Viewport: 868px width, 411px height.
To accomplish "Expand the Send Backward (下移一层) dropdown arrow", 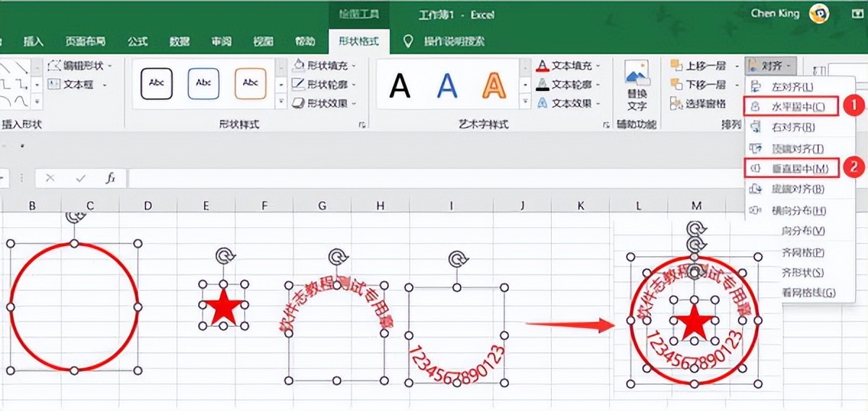I will point(736,84).
